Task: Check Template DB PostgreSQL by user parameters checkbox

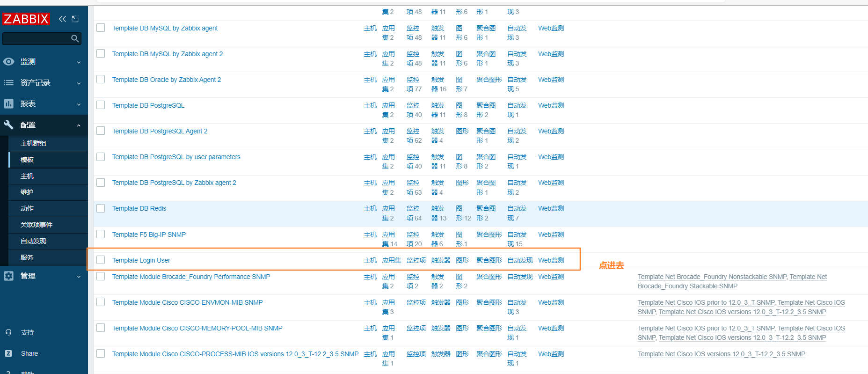Action: (101, 156)
